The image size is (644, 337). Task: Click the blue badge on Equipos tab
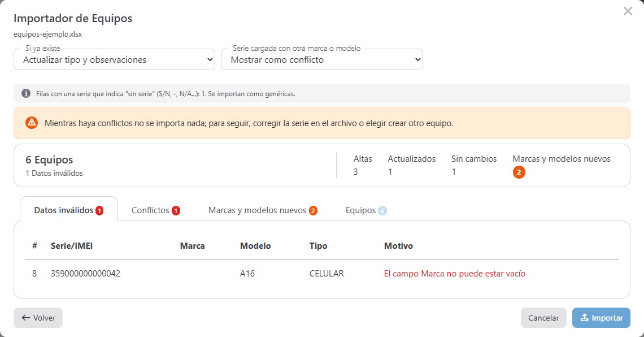pos(382,211)
